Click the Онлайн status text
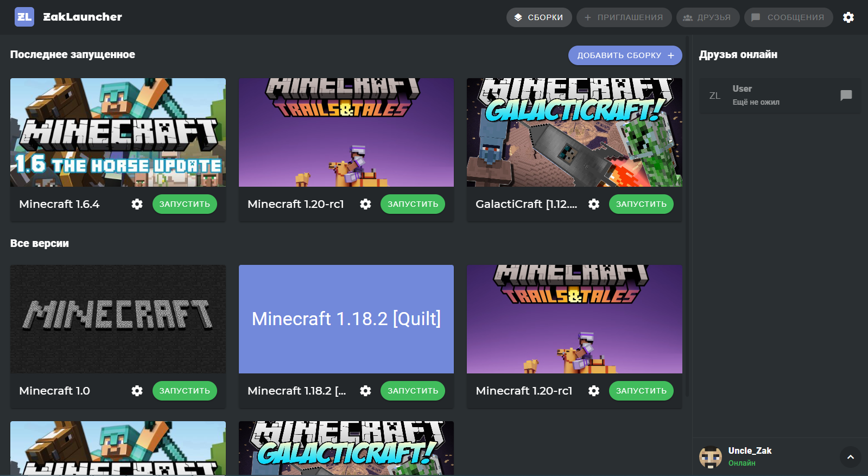Viewport: 868px width, 476px height. [x=742, y=463]
